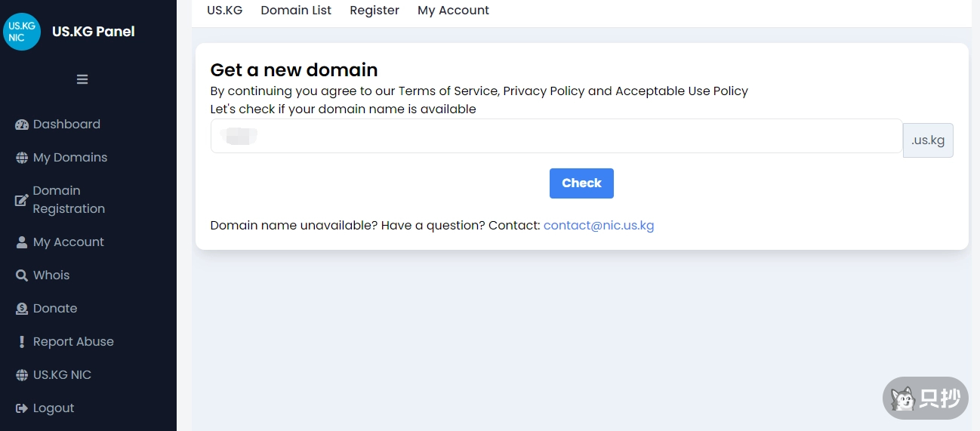Click the US.KG NIC round logo
The image size is (980, 431).
tap(22, 32)
